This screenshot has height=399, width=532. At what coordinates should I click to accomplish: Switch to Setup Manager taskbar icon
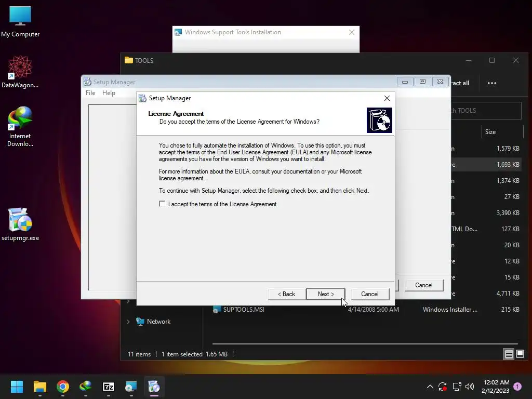tap(154, 387)
